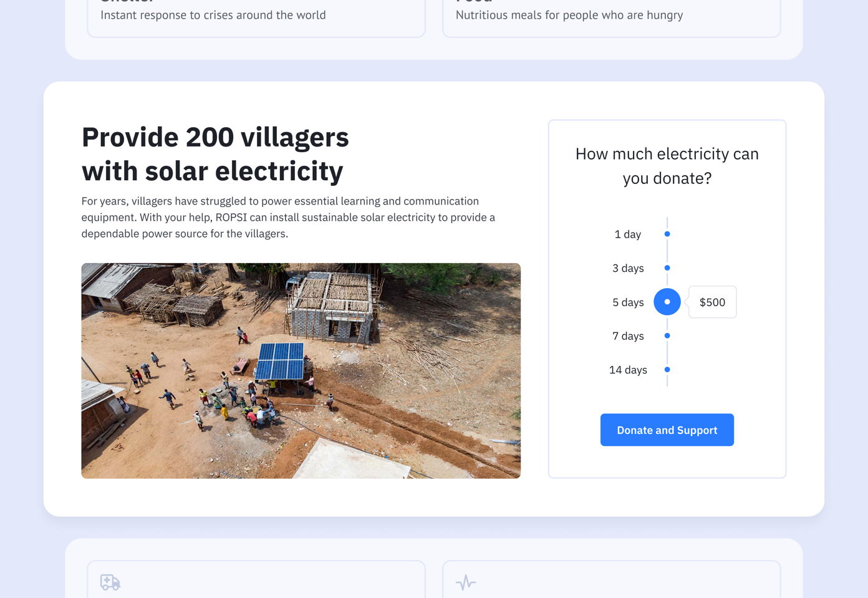Click the solar panel village photo
The image size is (868, 598).
301,370
